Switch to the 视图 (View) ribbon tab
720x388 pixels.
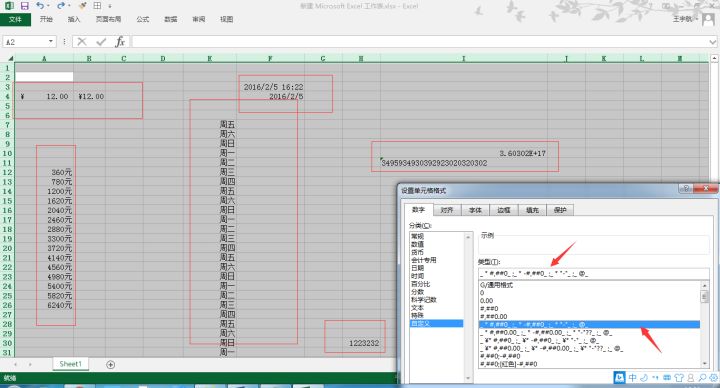pos(226,19)
